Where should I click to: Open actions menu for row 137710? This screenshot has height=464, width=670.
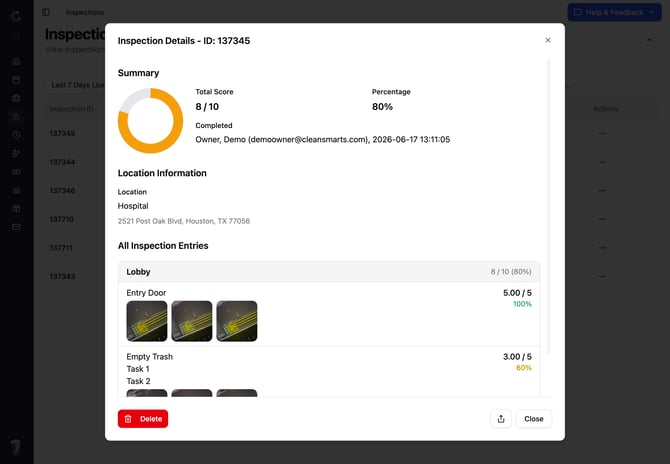click(602, 219)
